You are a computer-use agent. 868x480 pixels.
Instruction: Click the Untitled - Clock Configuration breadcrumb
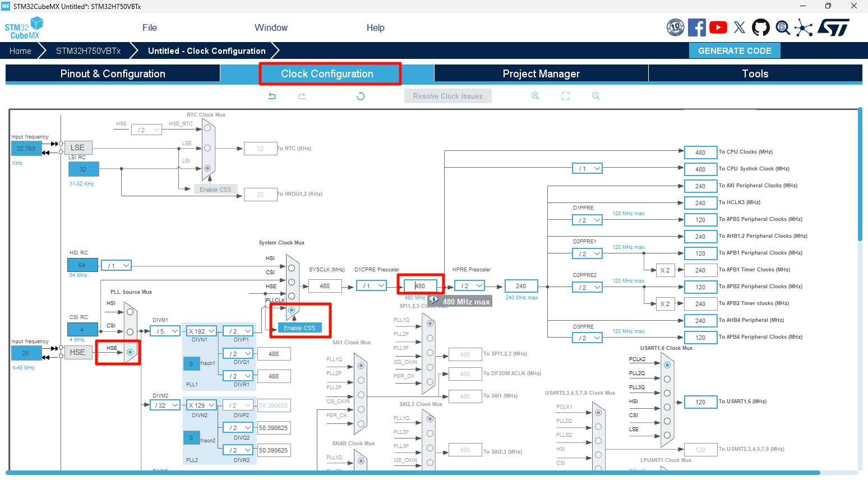click(x=207, y=50)
